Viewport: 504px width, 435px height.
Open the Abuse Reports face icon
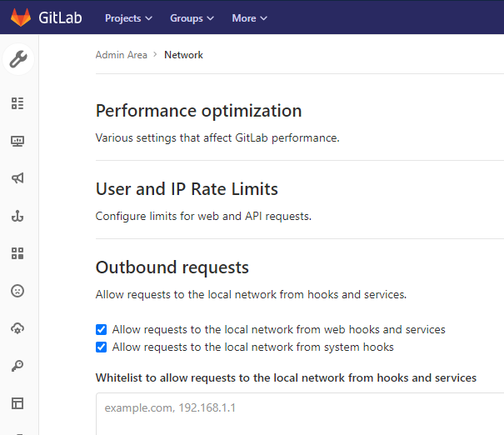[x=17, y=291]
